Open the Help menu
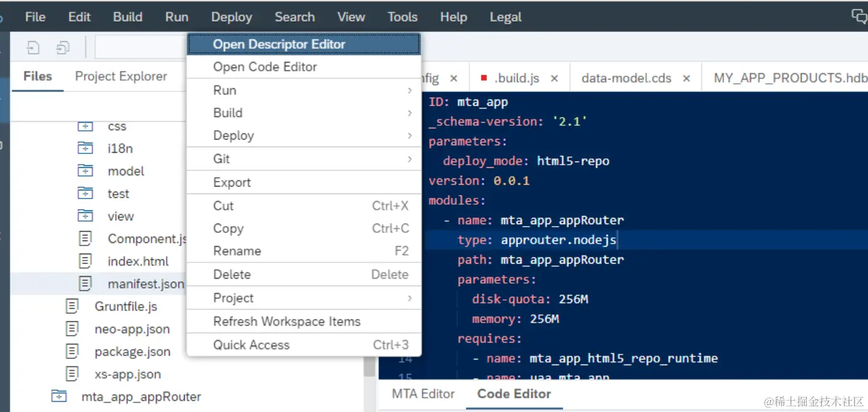 click(x=453, y=17)
